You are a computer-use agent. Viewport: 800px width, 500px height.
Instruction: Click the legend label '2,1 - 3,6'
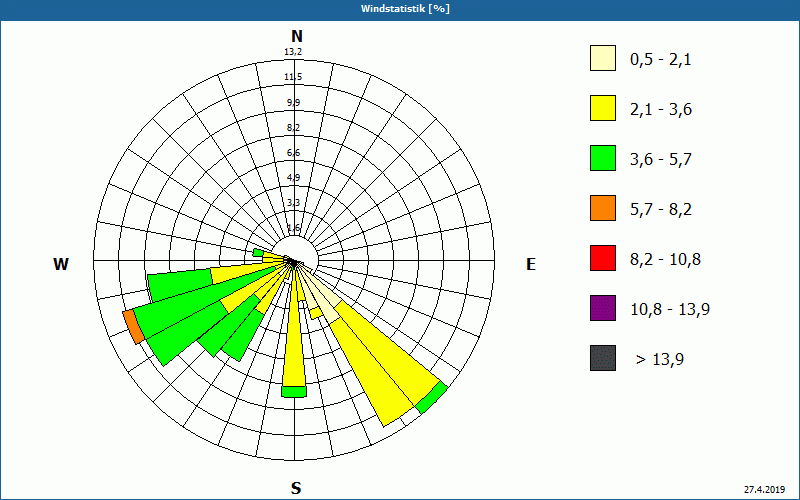(x=661, y=110)
